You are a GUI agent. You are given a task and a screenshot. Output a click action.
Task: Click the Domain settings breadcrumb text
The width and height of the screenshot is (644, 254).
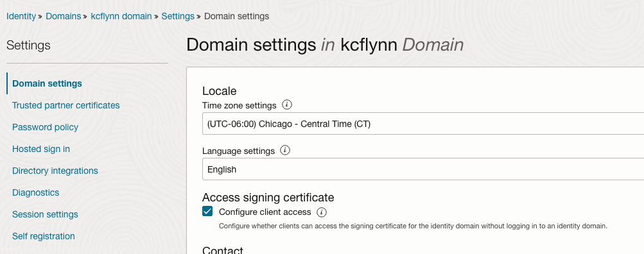[236, 17]
